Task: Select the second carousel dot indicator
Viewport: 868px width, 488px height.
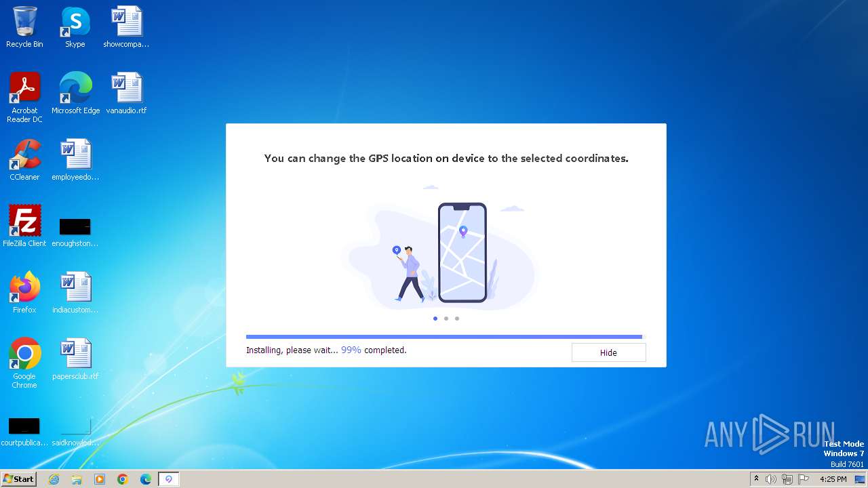Action: (x=446, y=318)
